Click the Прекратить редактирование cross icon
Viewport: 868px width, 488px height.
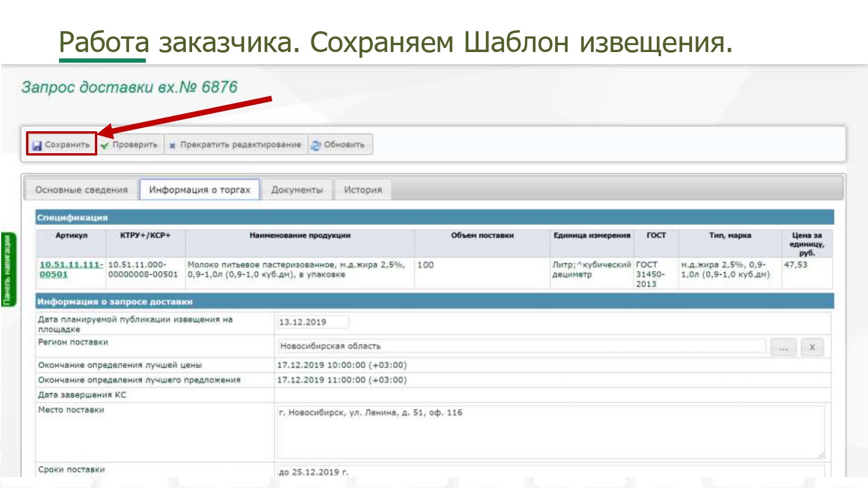coord(172,145)
